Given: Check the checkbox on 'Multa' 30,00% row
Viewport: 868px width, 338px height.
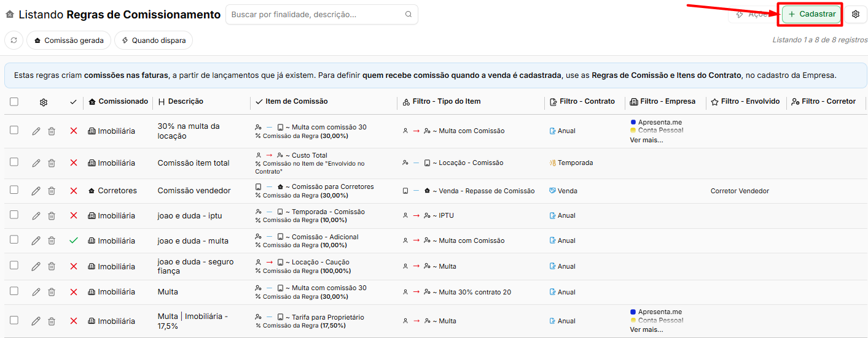Looking at the screenshot, I should 14,291.
